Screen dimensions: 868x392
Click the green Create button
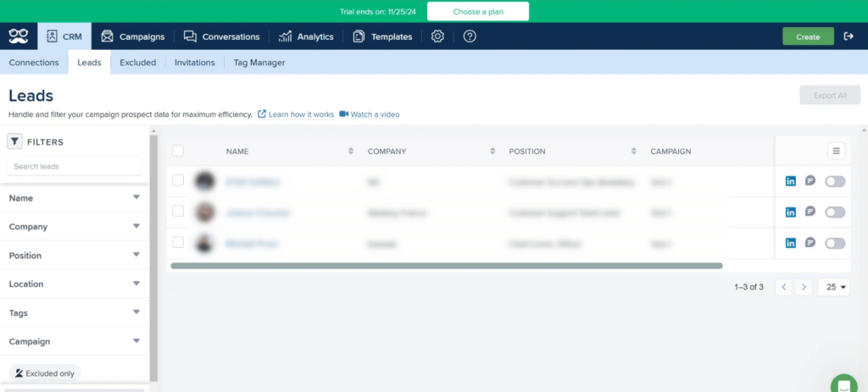tap(808, 36)
